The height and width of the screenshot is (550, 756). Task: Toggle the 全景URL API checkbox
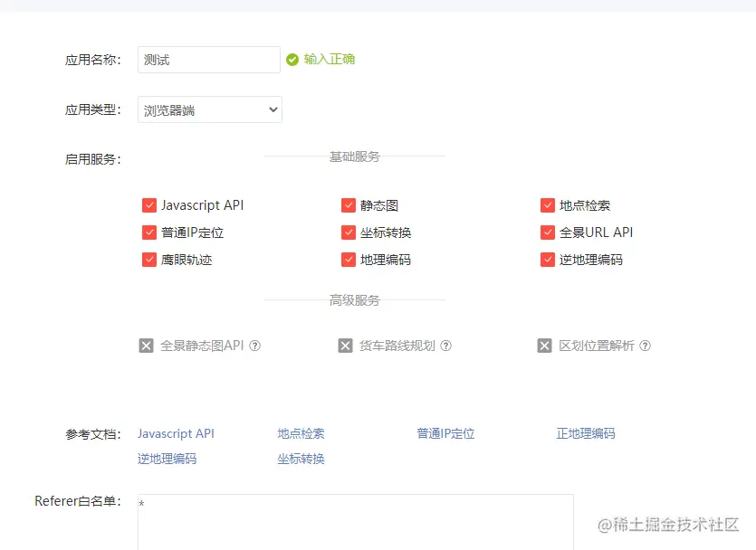pos(547,232)
